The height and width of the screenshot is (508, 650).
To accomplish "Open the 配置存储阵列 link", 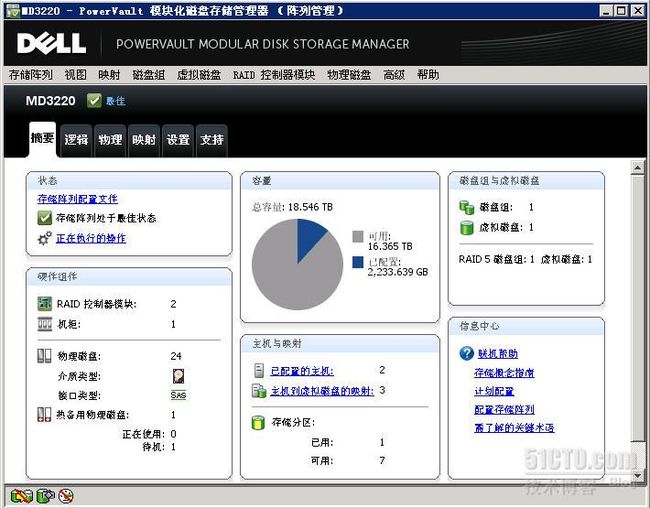I will [x=504, y=409].
